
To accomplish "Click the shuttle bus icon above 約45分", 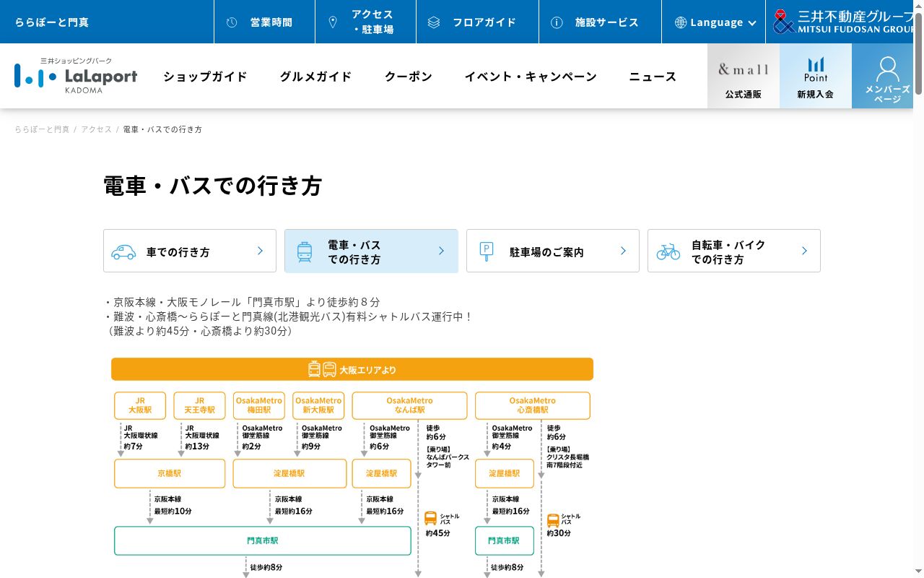I will [431, 518].
